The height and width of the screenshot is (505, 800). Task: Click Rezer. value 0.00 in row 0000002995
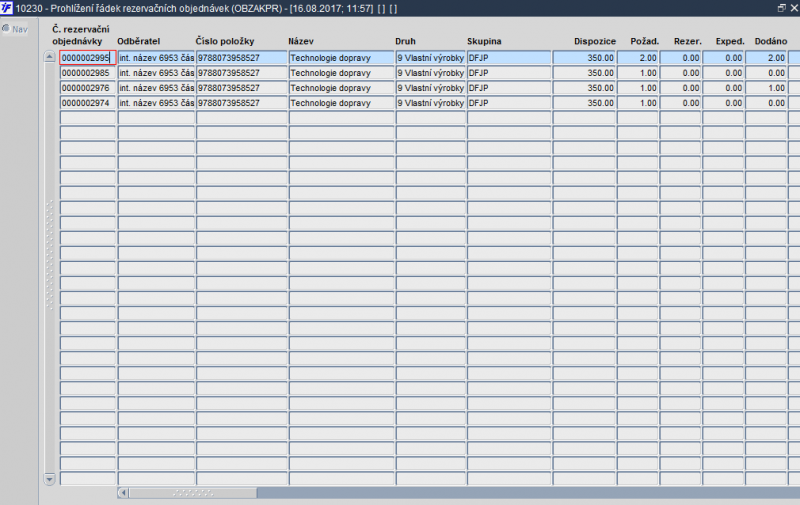pos(681,58)
